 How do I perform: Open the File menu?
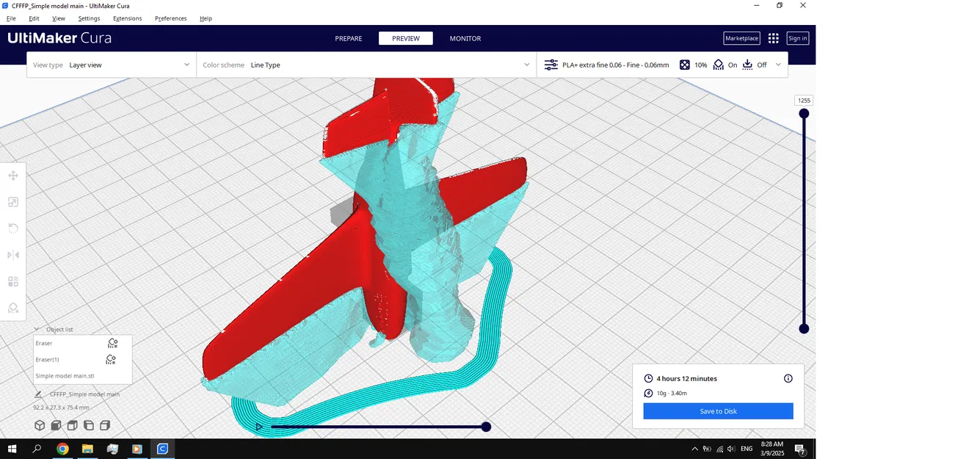[11, 18]
